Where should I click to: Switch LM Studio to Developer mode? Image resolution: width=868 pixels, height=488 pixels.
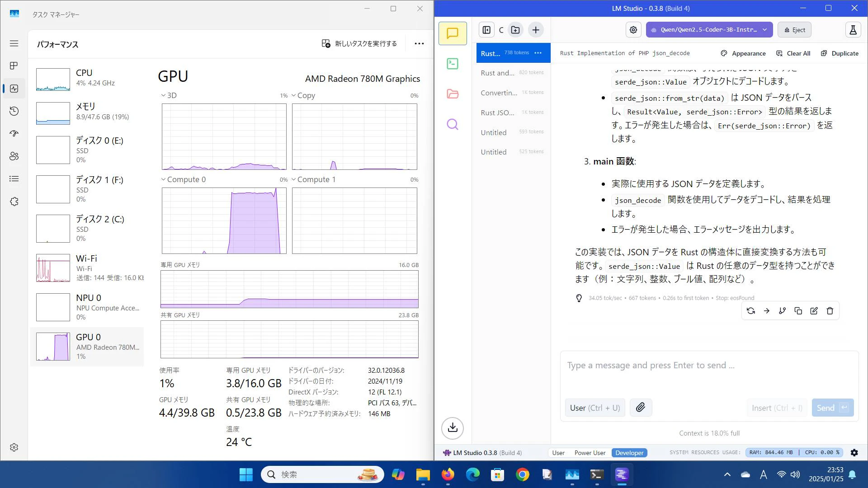(629, 453)
